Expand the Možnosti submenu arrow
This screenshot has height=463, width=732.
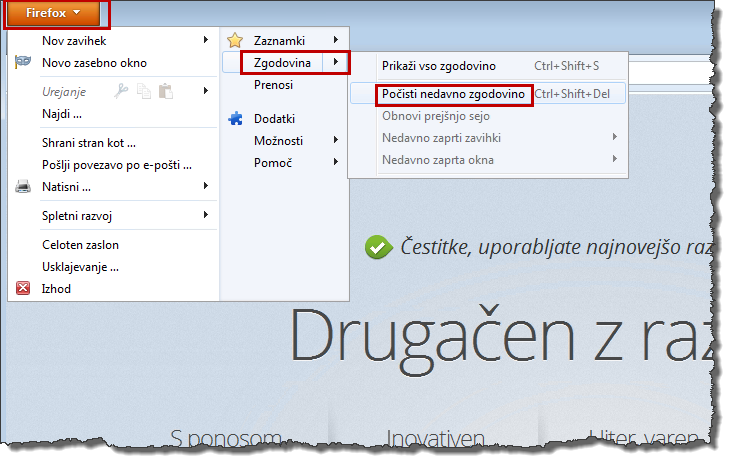336,140
